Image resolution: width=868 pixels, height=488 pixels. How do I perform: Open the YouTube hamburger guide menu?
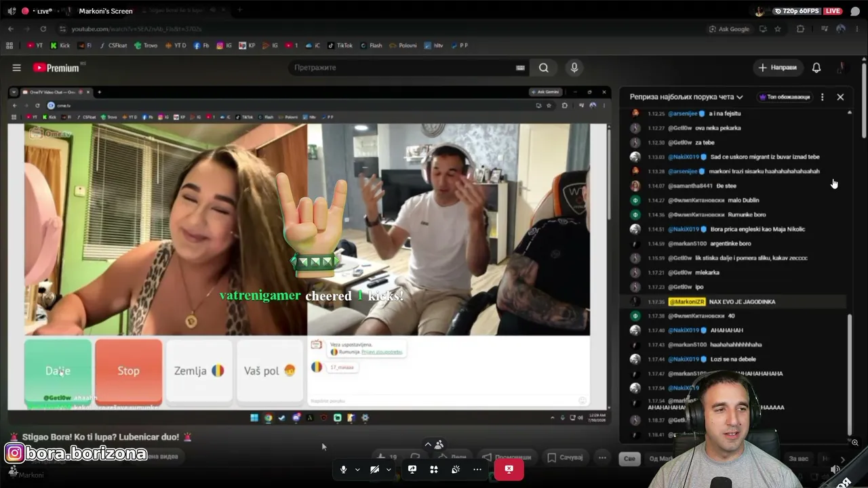click(x=17, y=68)
